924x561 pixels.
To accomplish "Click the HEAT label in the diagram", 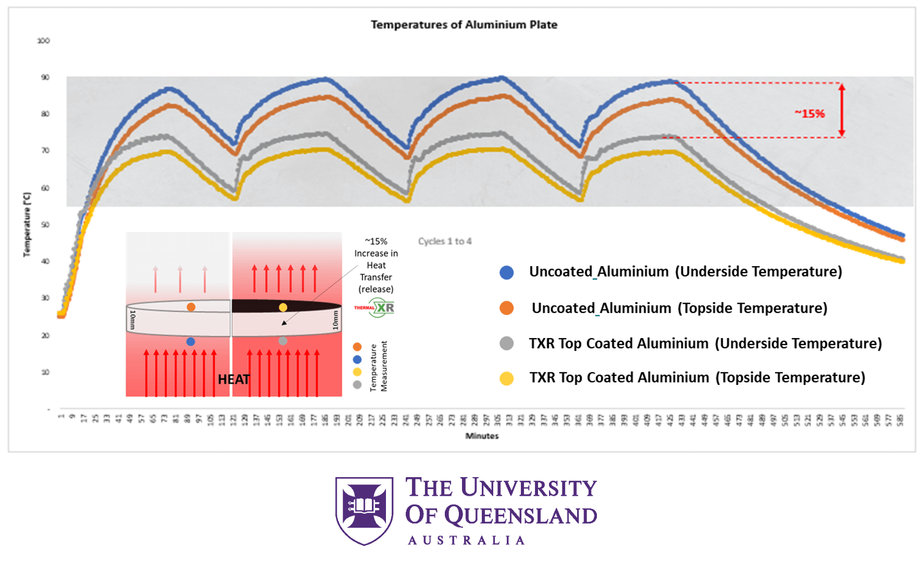I will point(233,379).
